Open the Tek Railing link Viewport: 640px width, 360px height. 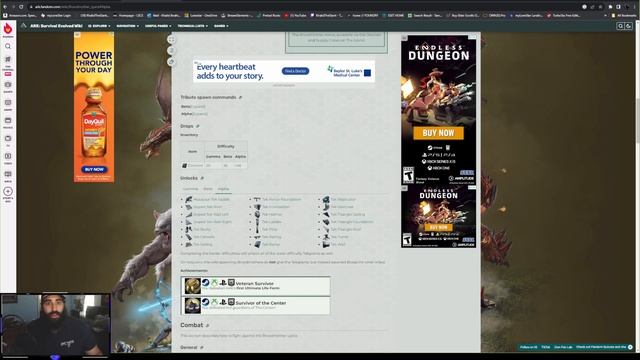pos(271,237)
